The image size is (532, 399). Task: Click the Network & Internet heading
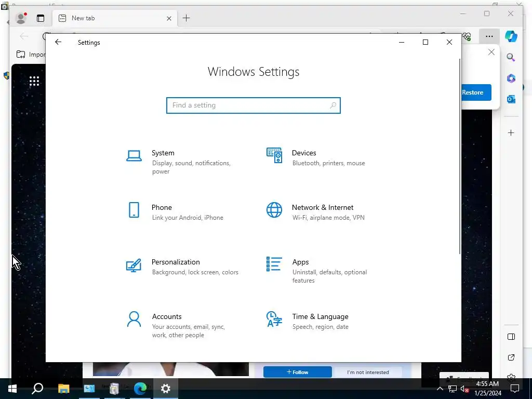[323, 207]
